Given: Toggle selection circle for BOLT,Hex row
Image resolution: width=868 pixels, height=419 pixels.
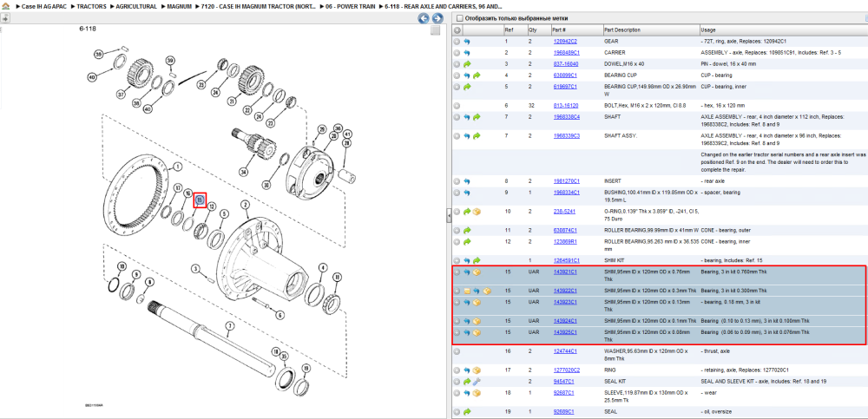Looking at the screenshot, I should pyautogui.click(x=457, y=105).
